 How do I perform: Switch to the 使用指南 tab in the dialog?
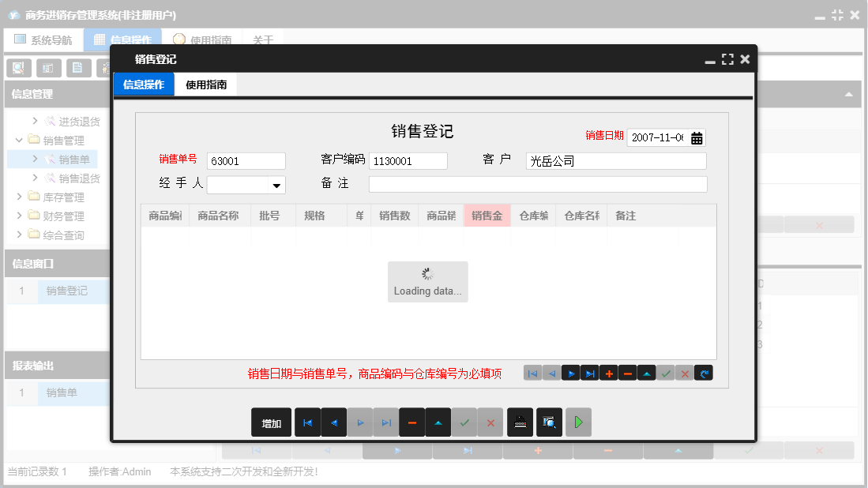tap(208, 84)
